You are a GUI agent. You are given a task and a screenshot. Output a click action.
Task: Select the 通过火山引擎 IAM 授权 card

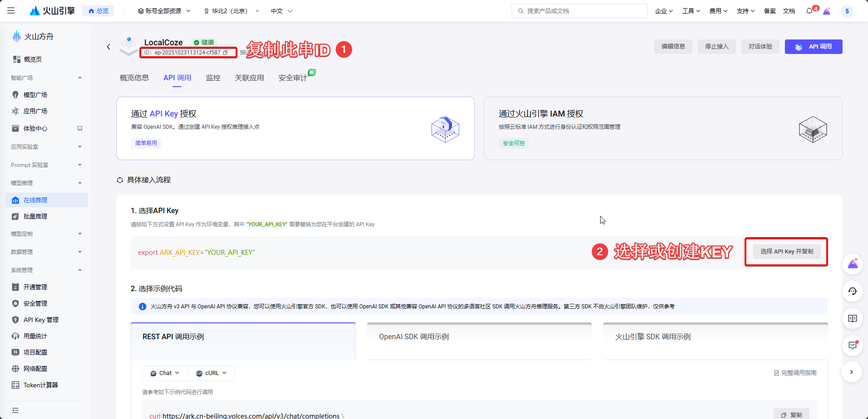(663, 128)
